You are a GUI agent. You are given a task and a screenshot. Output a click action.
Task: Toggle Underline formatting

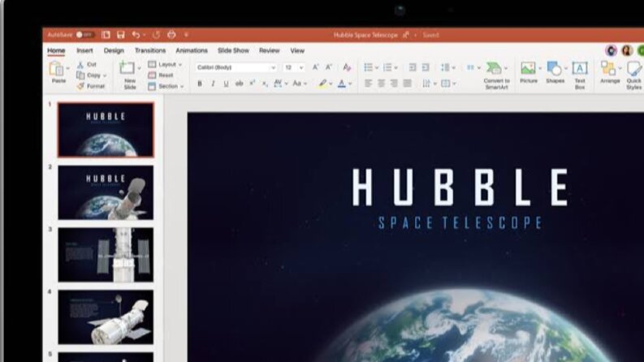pos(226,84)
